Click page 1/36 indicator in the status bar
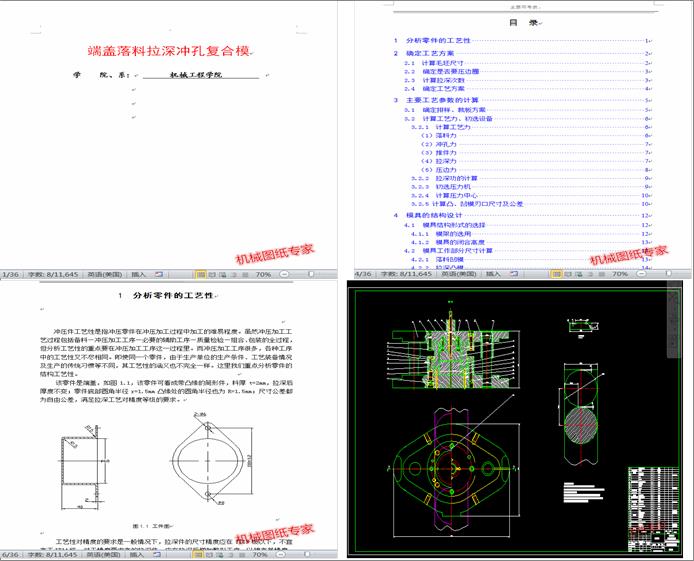694x561 pixels. [11, 274]
